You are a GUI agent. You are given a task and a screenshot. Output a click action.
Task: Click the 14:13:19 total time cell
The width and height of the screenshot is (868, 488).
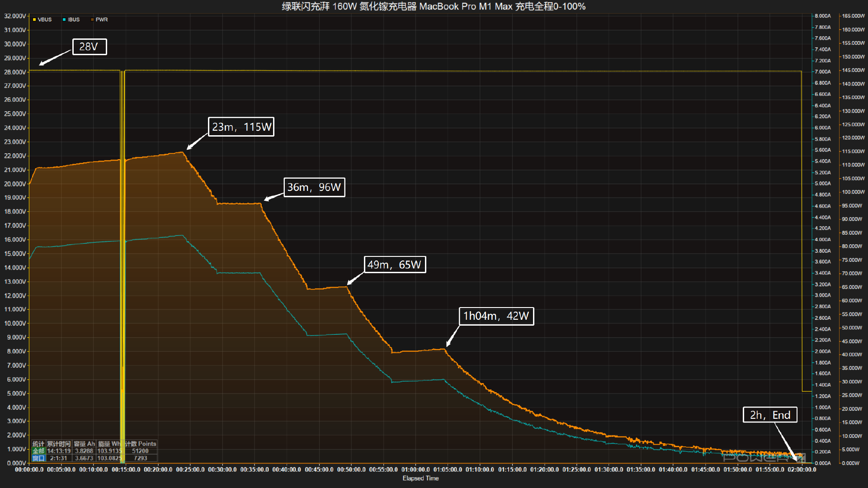(x=59, y=451)
